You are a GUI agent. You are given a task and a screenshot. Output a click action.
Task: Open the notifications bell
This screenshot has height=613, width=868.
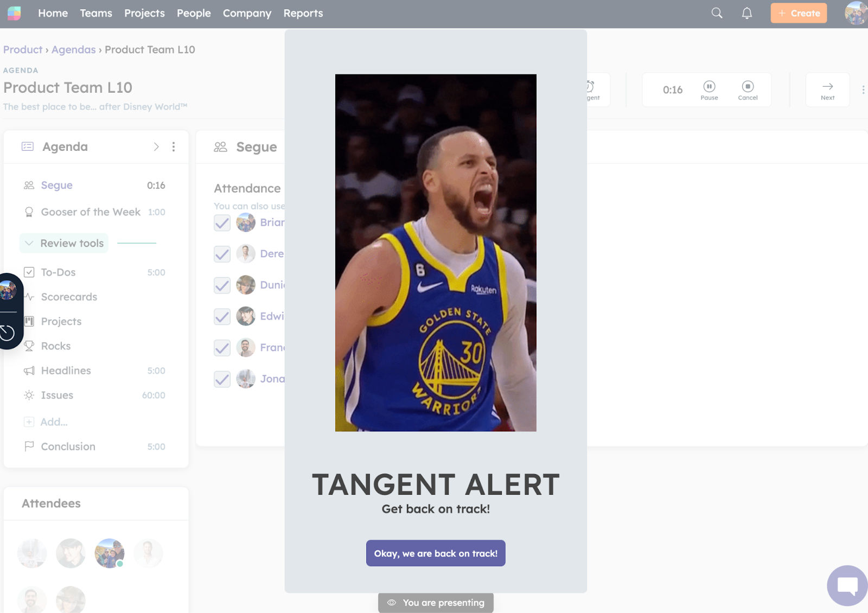(x=747, y=13)
